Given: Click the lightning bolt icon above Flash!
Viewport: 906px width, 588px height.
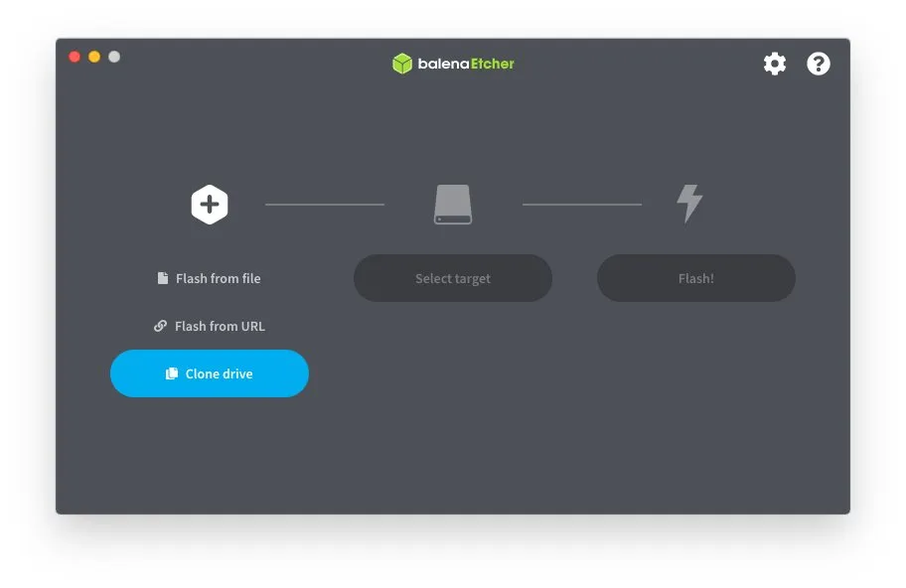Looking at the screenshot, I should [x=689, y=204].
